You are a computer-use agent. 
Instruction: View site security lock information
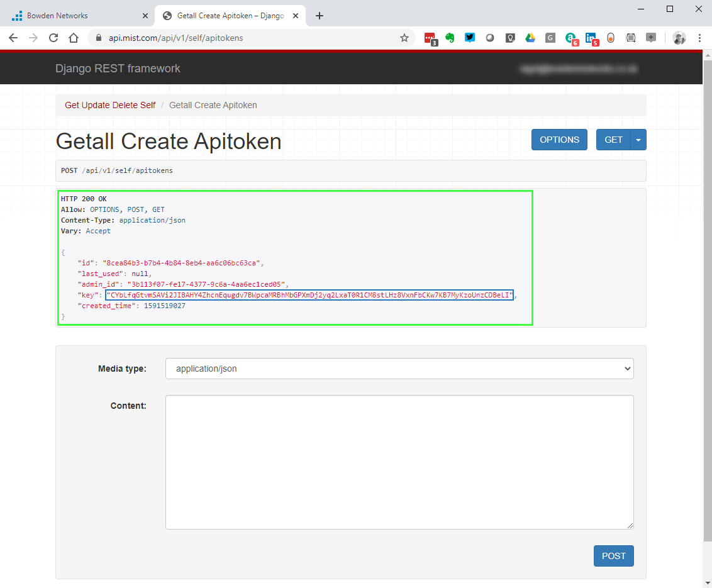coord(99,38)
